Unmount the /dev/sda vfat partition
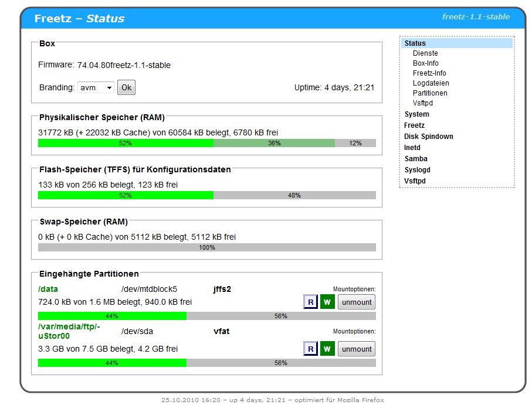This screenshot has height=405, width=532. click(x=357, y=349)
